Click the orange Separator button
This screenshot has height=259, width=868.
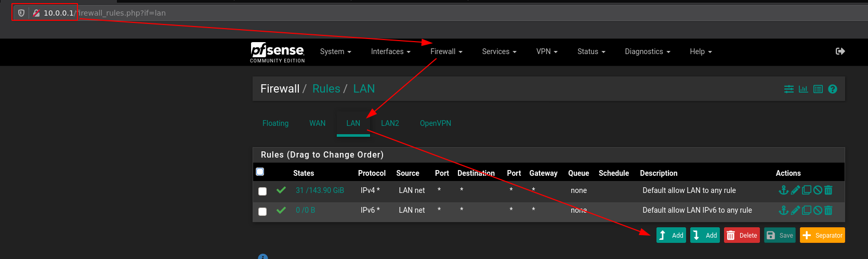822,235
